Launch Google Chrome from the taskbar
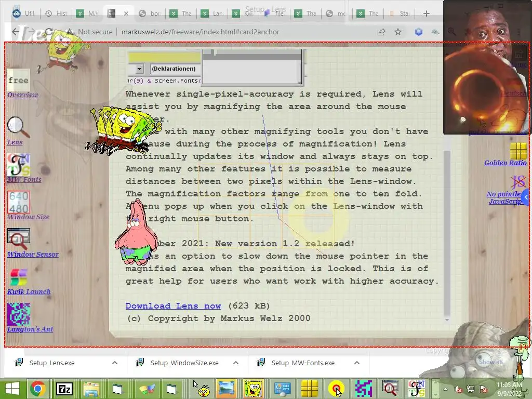Viewport: 532px width, 399px height. 37,389
